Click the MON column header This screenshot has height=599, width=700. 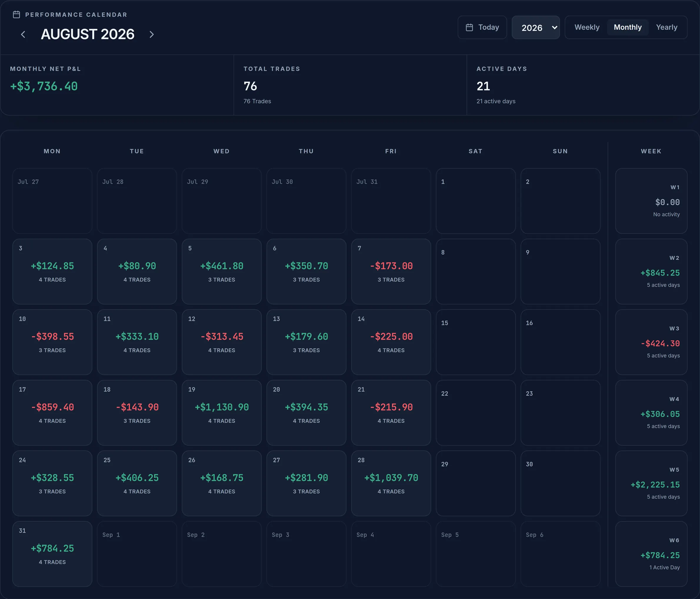click(x=52, y=151)
